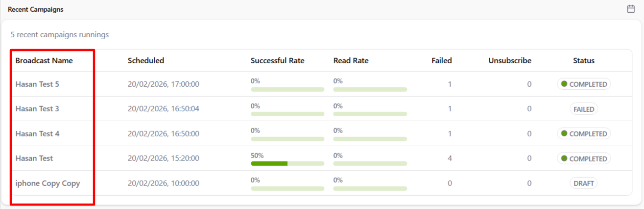
Task: Open the iphone Copy Copy campaign
Action: (x=48, y=183)
